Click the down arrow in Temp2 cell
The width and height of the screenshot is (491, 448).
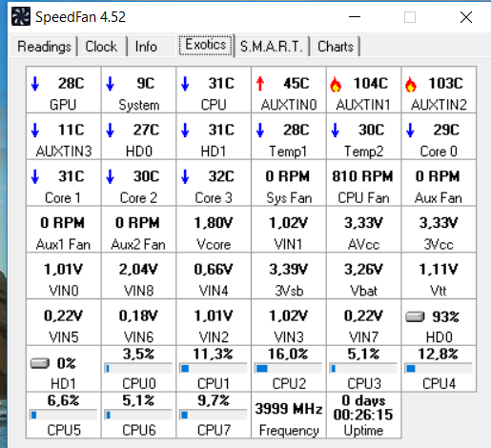(x=336, y=131)
